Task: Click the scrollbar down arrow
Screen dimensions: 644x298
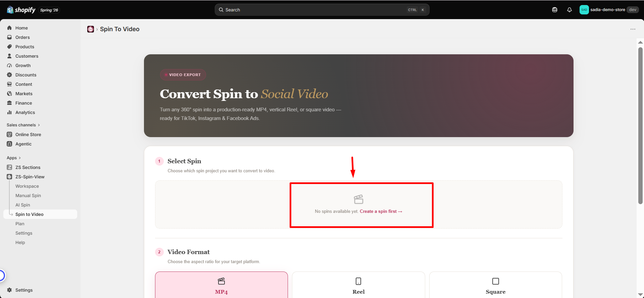Action: (640, 294)
